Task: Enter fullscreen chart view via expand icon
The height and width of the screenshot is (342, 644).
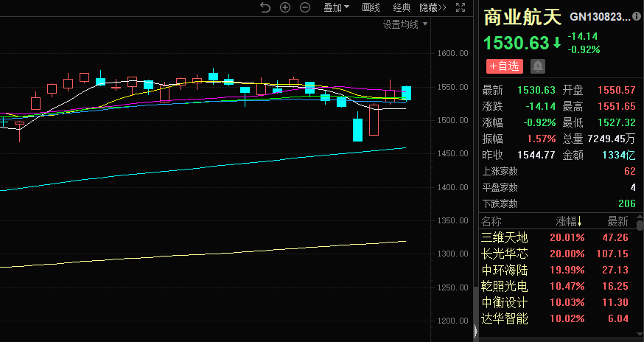Action: click(461, 7)
